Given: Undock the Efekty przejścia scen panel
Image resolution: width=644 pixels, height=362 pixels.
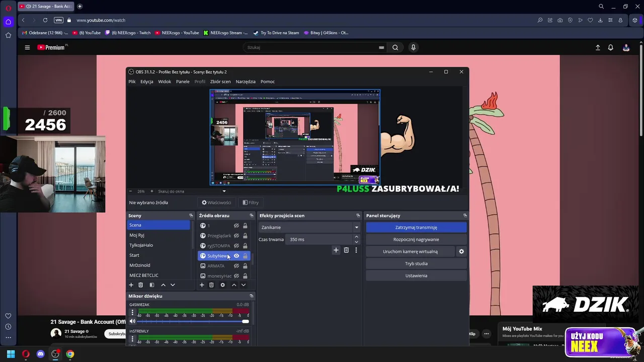Looking at the screenshot, I should 358,216.
